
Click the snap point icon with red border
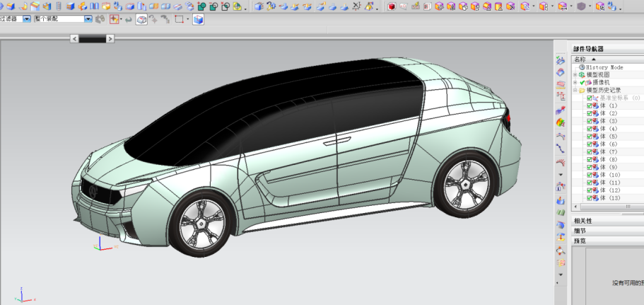[x=114, y=19]
